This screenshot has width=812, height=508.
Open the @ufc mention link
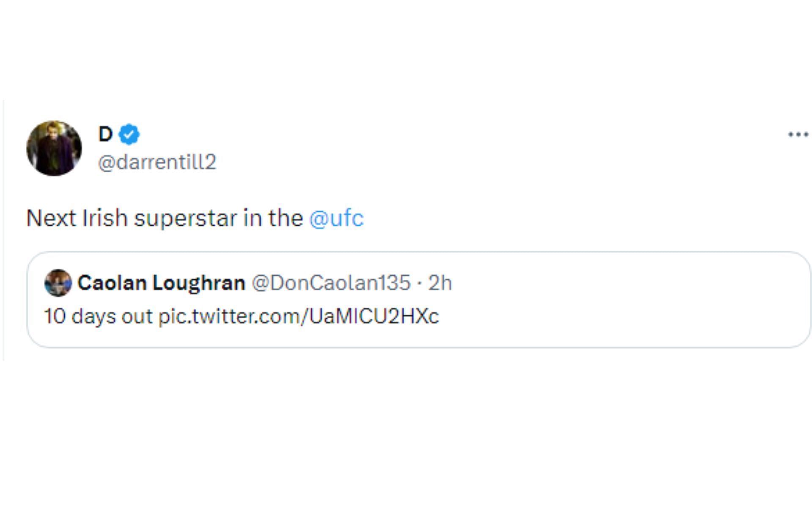pyautogui.click(x=336, y=218)
